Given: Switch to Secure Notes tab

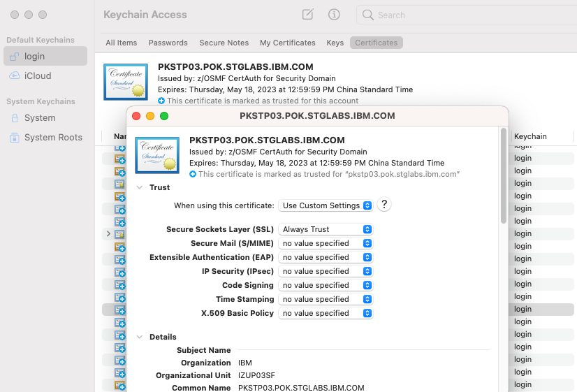Looking at the screenshot, I should [x=224, y=43].
